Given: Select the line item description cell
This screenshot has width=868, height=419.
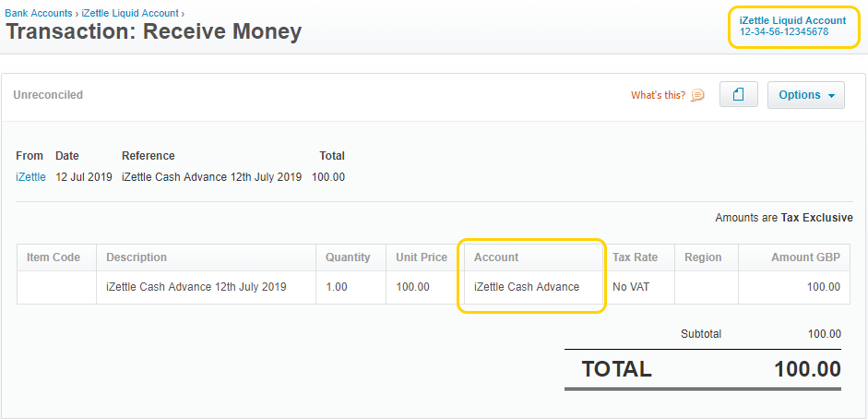Looking at the screenshot, I should (x=196, y=287).
